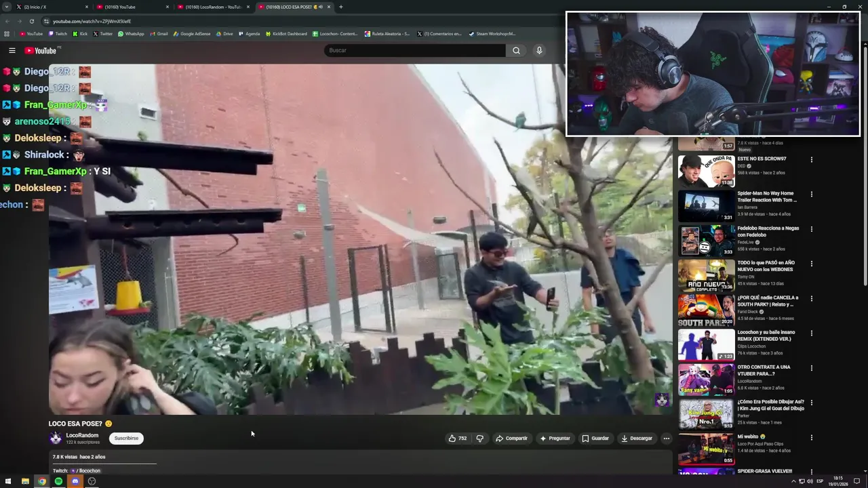Open options for South Park video

pyautogui.click(x=811, y=299)
